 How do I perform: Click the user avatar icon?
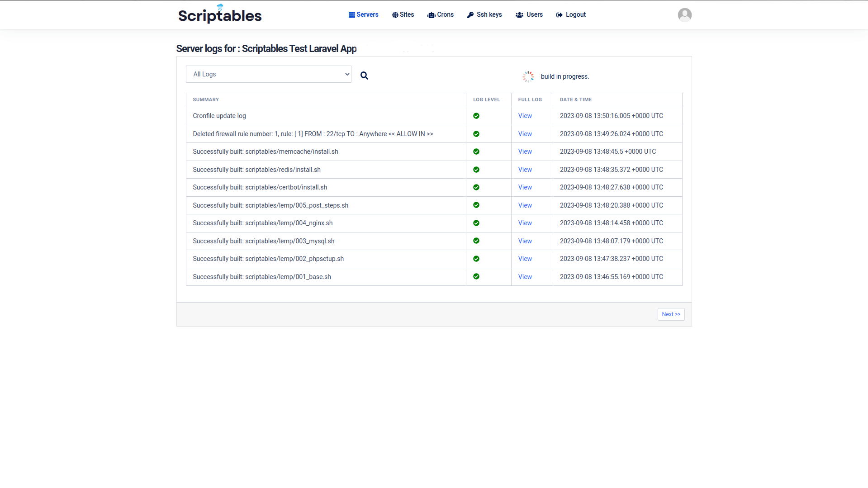(684, 15)
